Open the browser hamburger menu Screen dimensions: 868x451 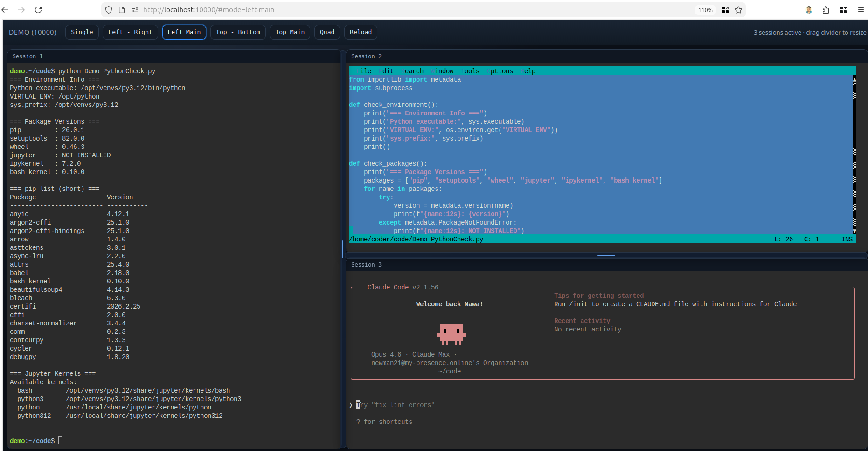(861, 10)
